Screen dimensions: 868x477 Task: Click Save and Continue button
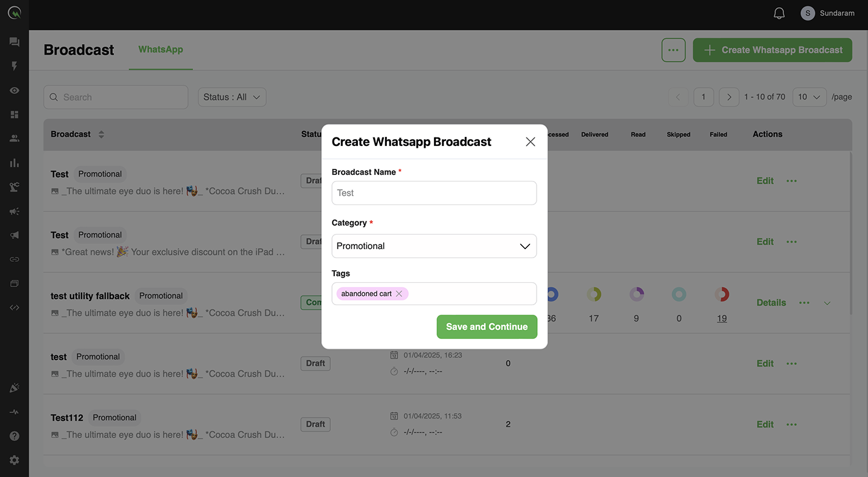point(487,327)
